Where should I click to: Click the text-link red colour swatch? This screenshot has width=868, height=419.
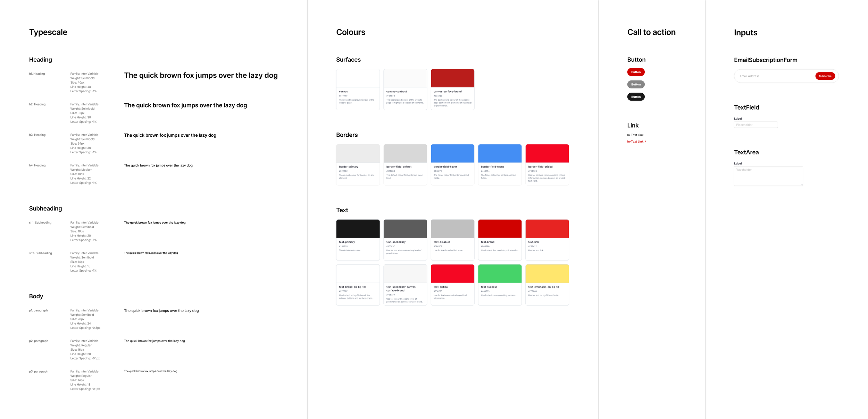click(x=547, y=229)
